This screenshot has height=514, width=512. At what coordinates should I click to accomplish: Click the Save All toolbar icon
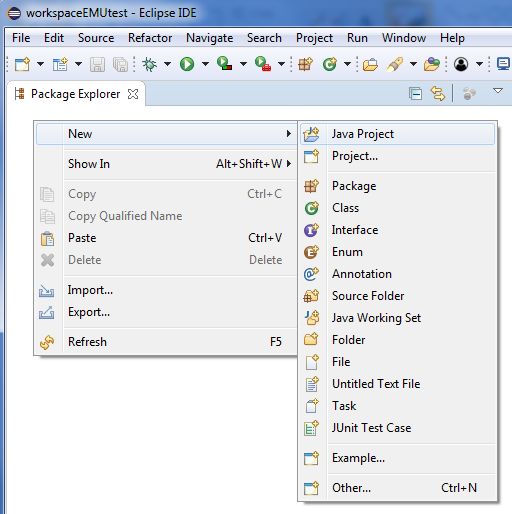click(120, 64)
